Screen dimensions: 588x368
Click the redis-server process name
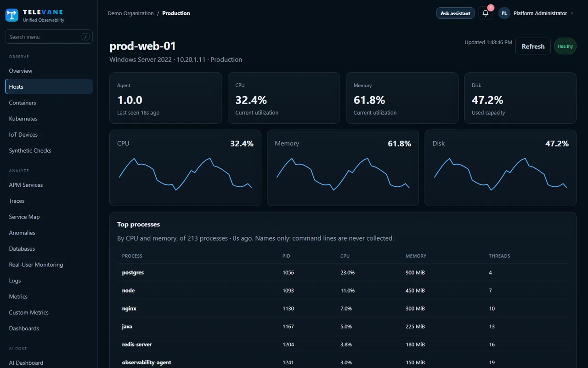[x=137, y=345]
